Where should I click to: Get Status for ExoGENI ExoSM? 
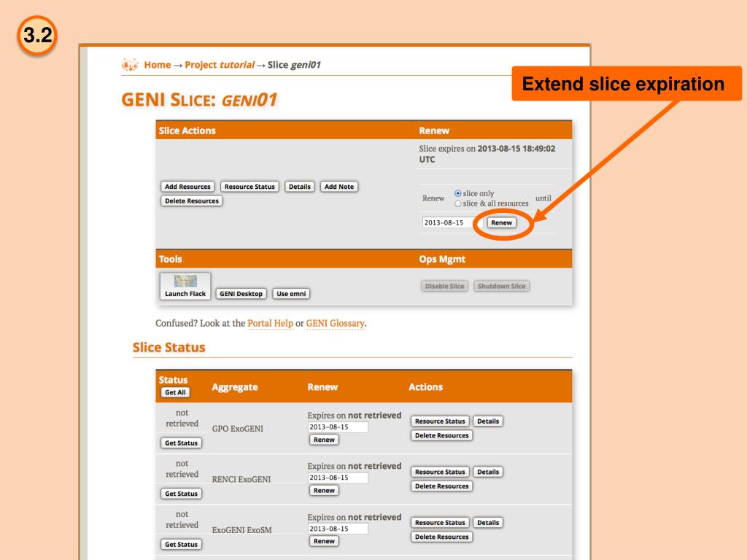click(181, 544)
